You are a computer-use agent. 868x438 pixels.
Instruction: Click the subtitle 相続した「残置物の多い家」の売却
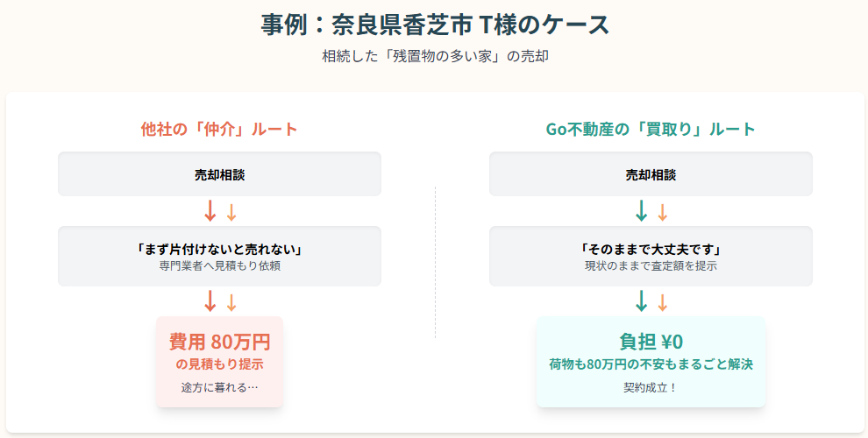coord(435,56)
